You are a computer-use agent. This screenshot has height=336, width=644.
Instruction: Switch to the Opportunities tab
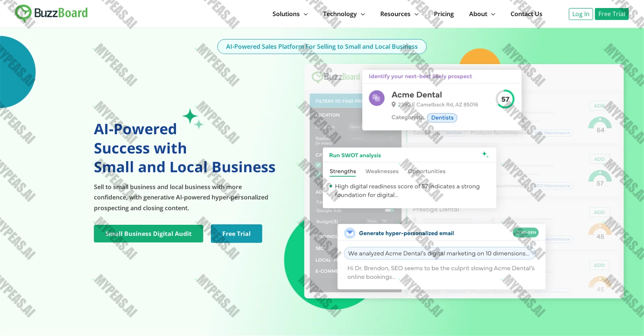(427, 171)
